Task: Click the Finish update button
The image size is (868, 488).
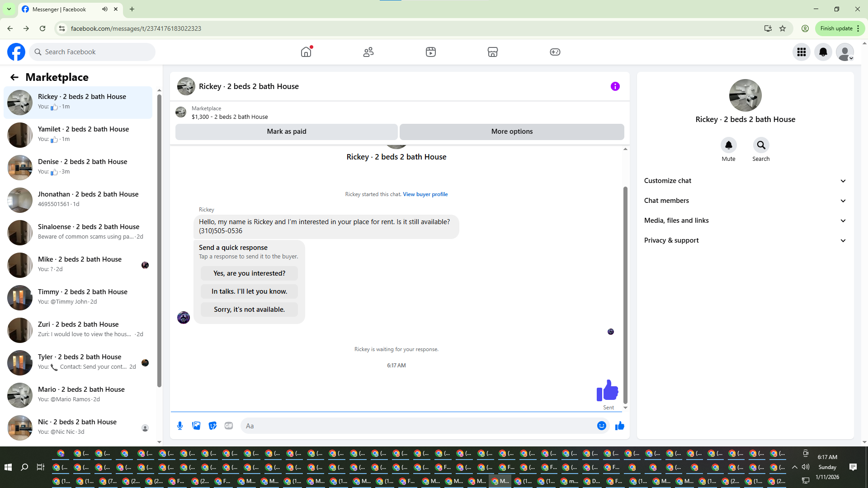Action: tap(840, 28)
